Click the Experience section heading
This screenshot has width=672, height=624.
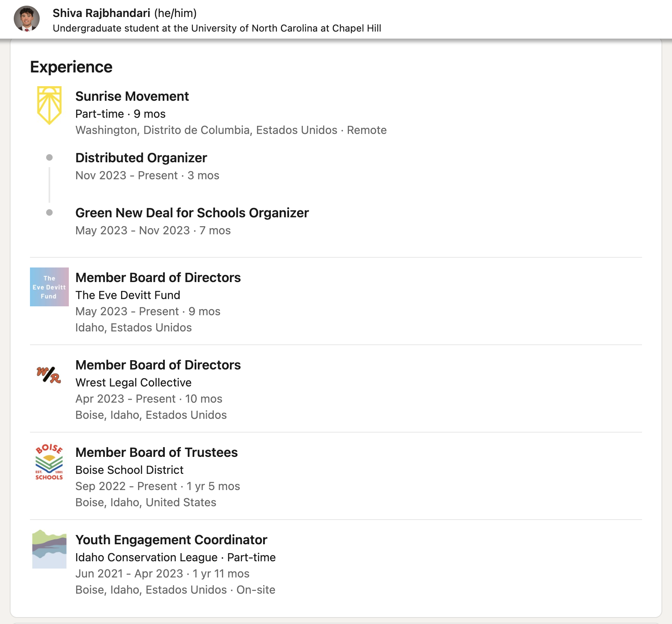click(71, 67)
